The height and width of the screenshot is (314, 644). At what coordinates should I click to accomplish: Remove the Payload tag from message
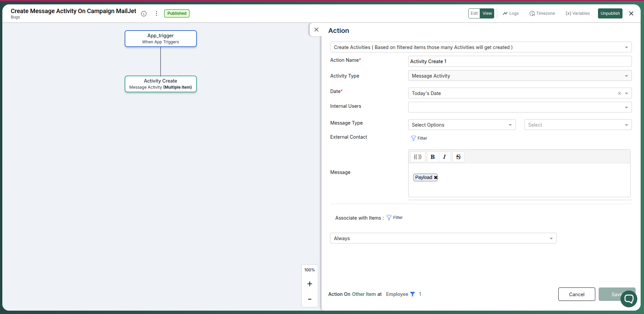coord(436,178)
